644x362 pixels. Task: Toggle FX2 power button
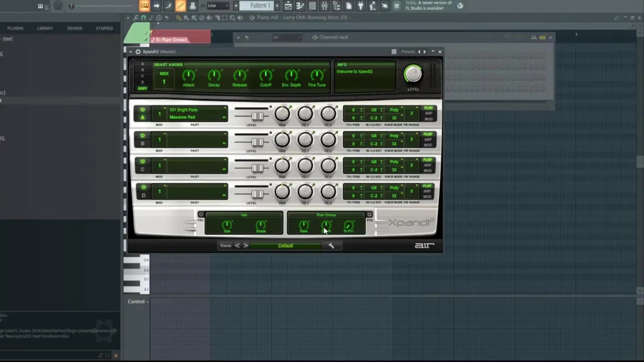(x=369, y=215)
